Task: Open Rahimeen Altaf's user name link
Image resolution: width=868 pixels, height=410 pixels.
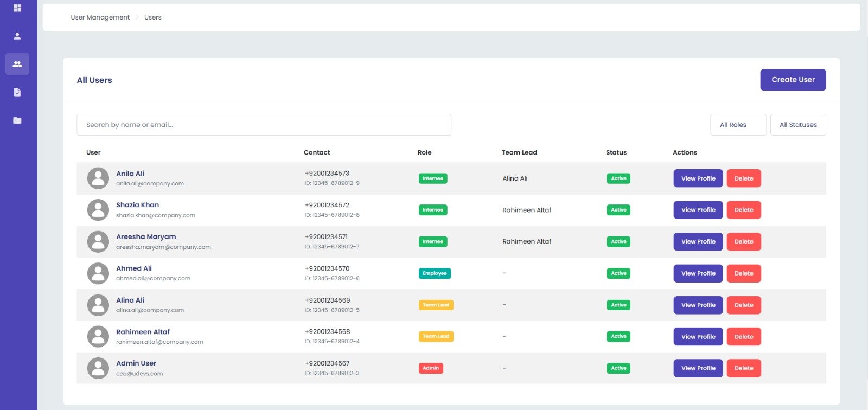Action: [x=143, y=332]
